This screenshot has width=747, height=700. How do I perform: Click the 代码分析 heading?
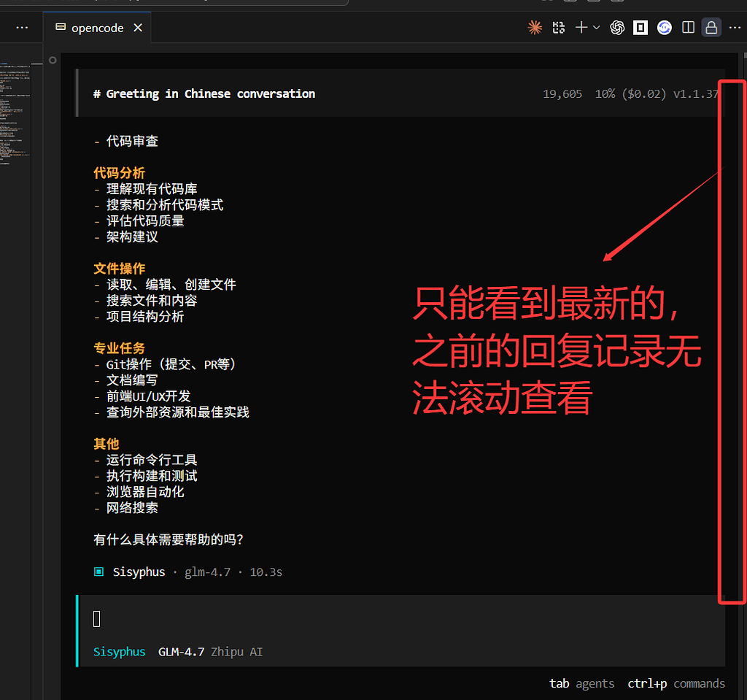point(119,172)
